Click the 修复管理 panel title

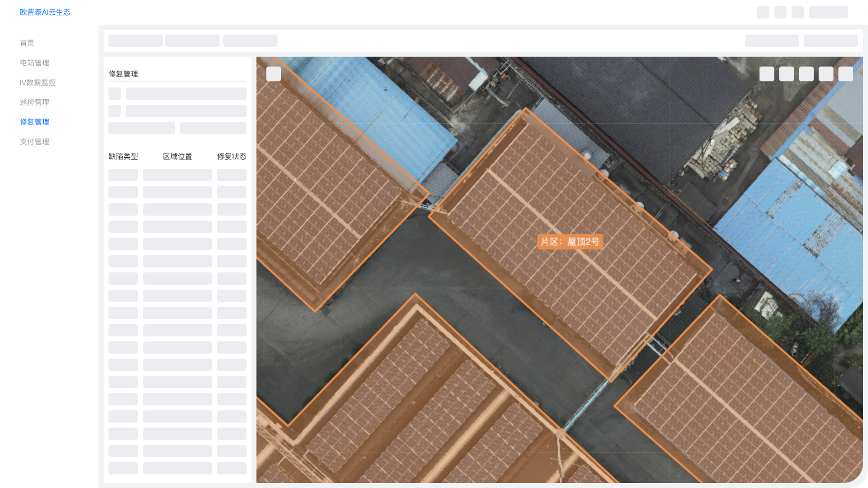(x=123, y=74)
